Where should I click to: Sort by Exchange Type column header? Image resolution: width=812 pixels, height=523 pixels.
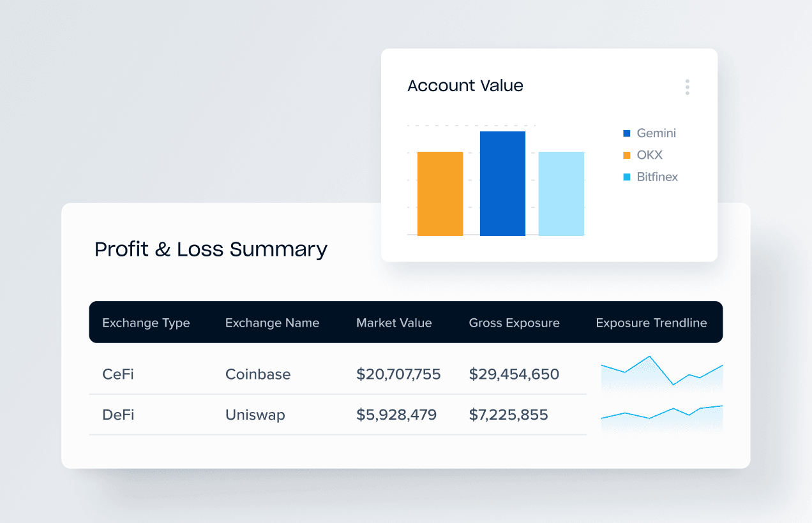[146, 323]
